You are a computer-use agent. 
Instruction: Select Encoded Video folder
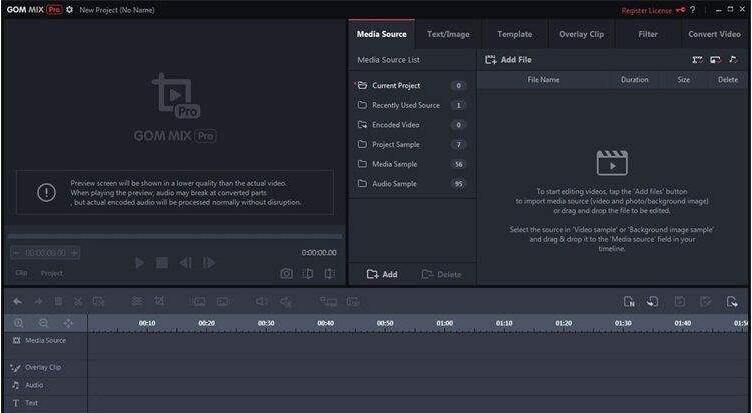click(412, 125)
